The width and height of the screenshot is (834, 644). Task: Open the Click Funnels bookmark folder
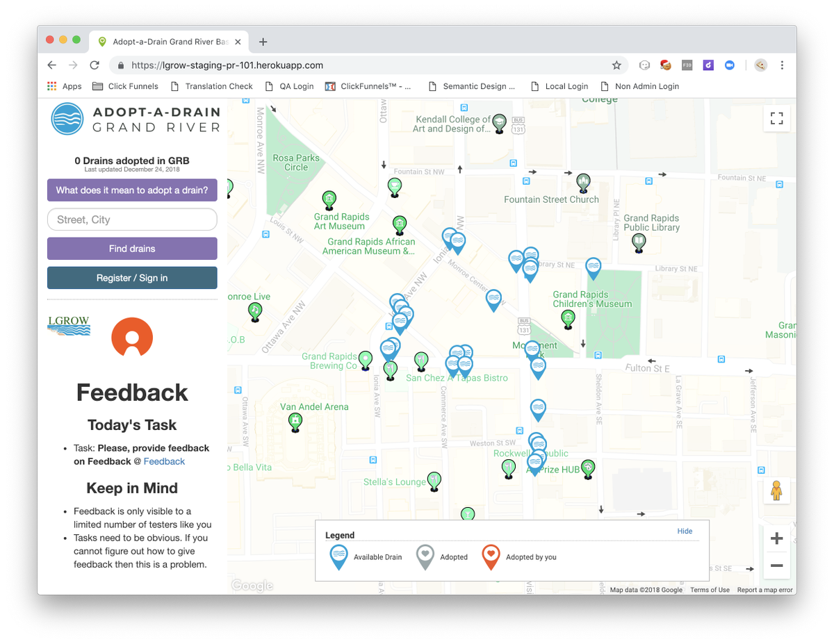pos(125,86)
